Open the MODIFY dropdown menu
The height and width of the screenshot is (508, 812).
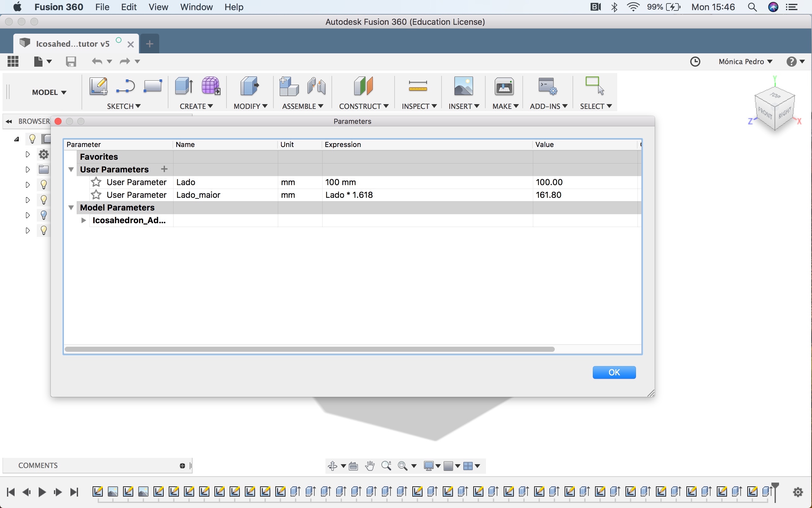tap(250, 106)
